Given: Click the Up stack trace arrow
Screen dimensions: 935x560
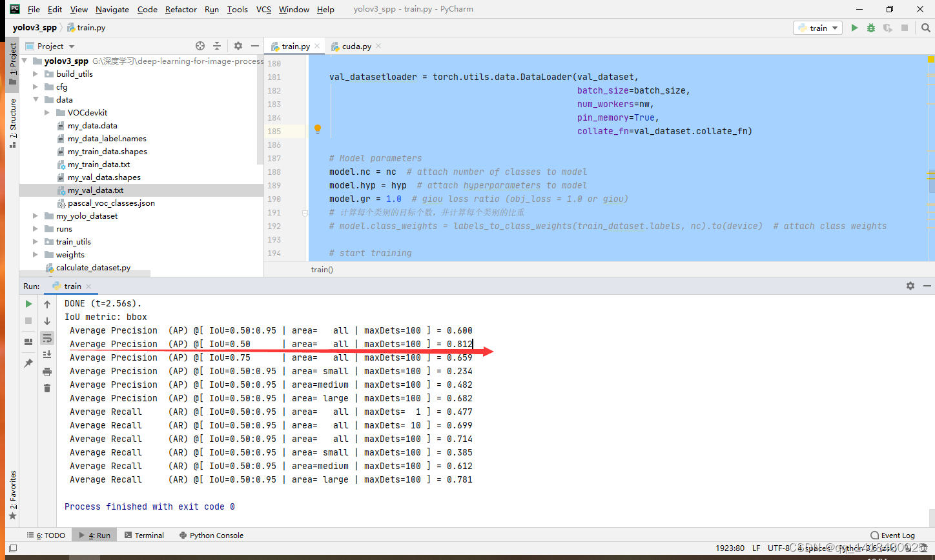Looking at the screenshot, I should point(47,304).
